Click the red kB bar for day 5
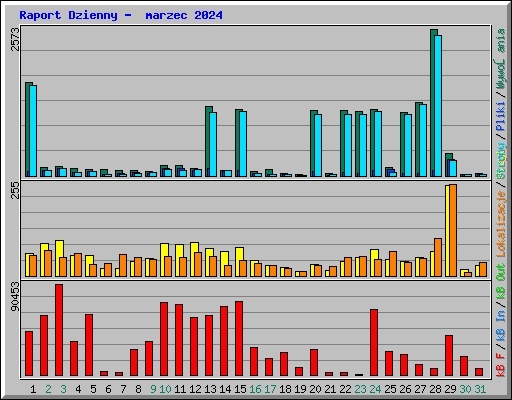The image size is (512, 400). pyautogui.click(x=89, y=345)
